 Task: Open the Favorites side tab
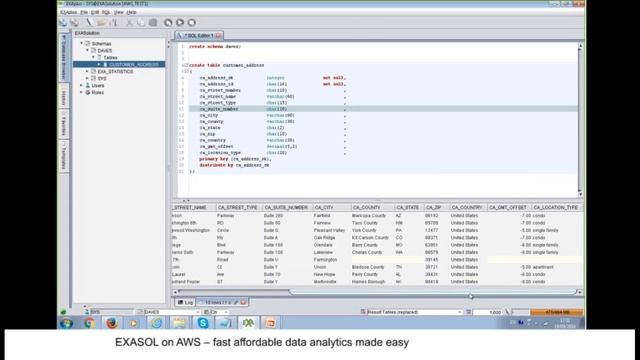(x=64, y=124)
